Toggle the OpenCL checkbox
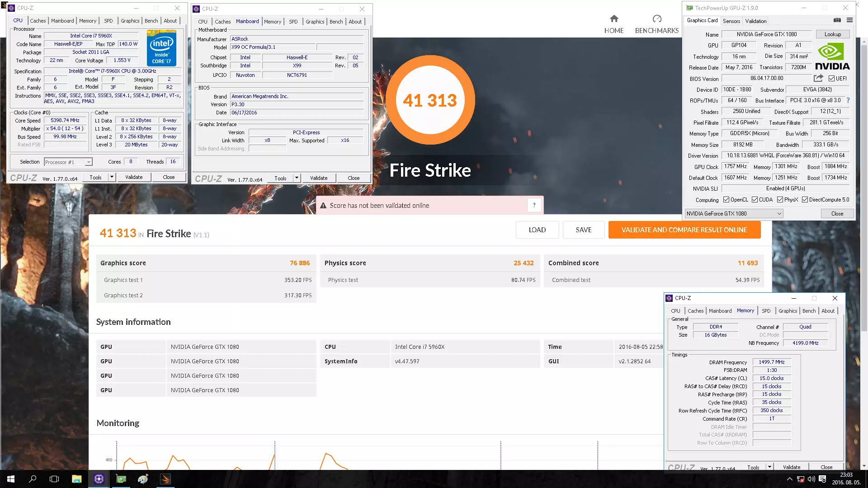The height and width of the screenshot is (488, 868). pyautogui.click(x=726, y=200)
